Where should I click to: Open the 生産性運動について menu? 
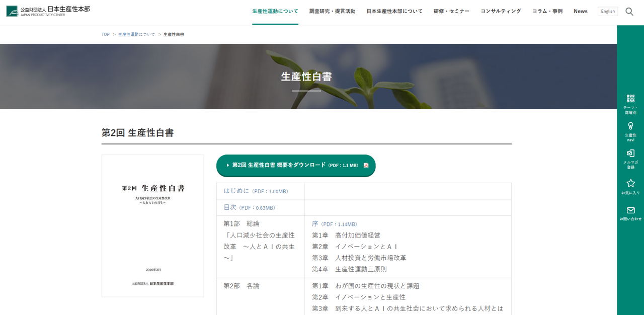point(275,11)
